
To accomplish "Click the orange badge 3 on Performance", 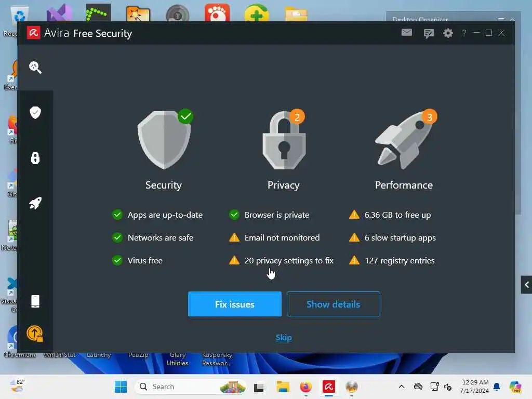I will (430, 117).
